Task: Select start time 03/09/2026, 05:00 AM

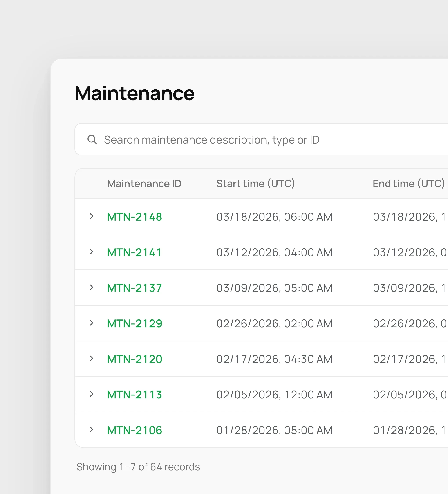Action: (274, 288)
